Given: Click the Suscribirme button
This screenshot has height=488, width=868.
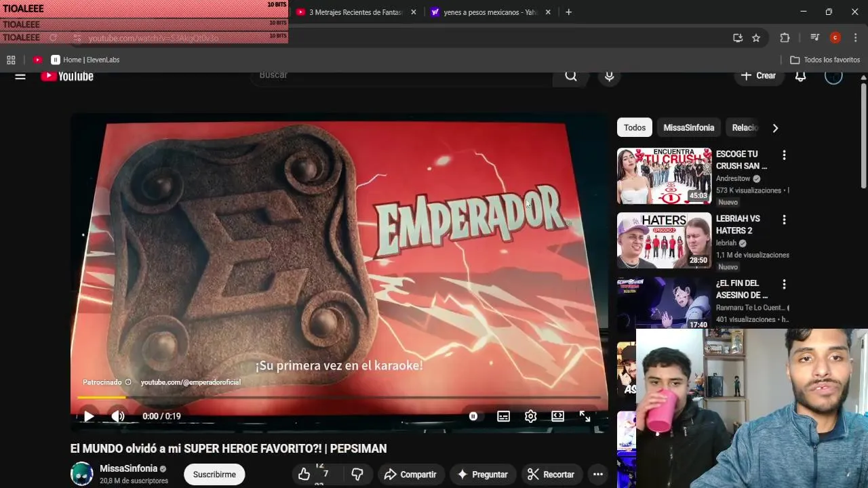Looking at the screenshot, I should tap(214, 474).
